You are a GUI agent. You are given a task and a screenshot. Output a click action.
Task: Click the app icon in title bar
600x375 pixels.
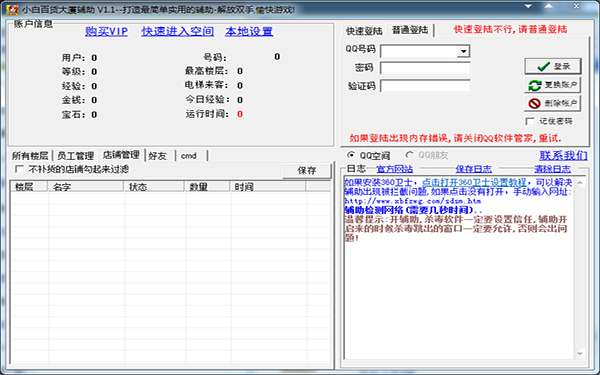coord(12,10)
